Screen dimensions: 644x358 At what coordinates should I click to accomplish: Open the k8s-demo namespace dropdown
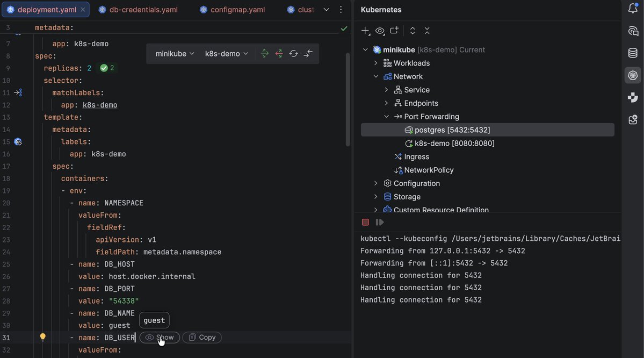[x=227, y=54]
